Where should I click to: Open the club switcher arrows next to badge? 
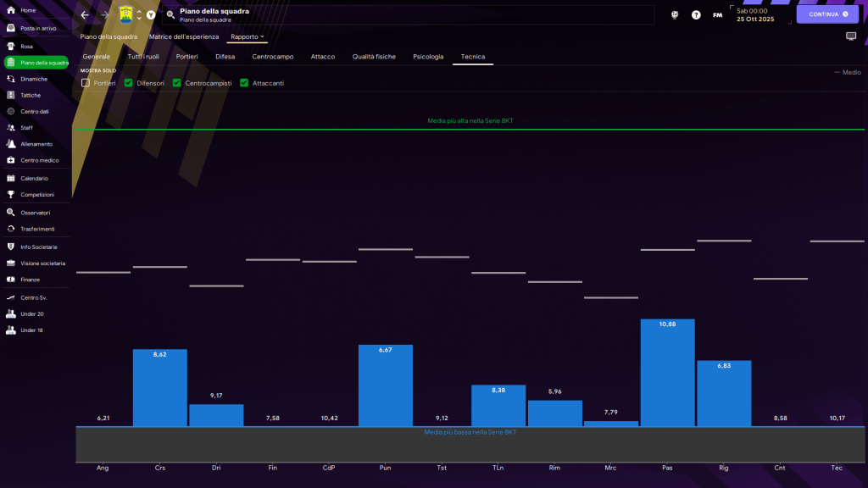pyautogui.click(x=139, y=15)
